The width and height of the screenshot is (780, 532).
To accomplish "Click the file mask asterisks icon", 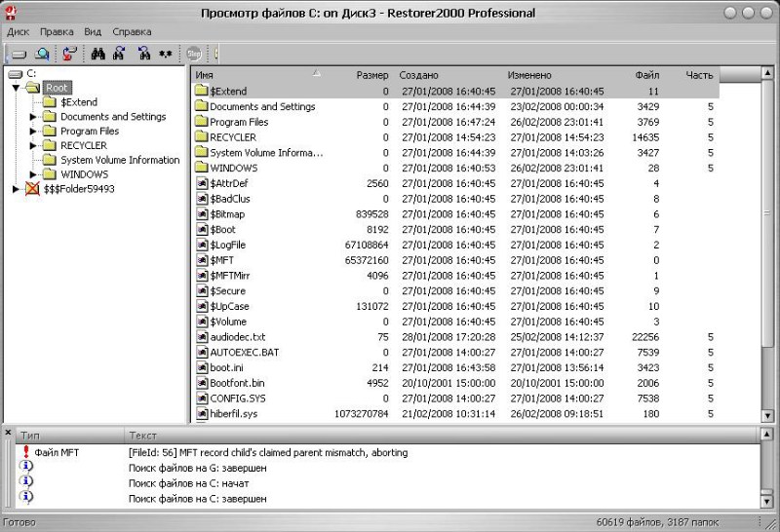I will [166, 55].
